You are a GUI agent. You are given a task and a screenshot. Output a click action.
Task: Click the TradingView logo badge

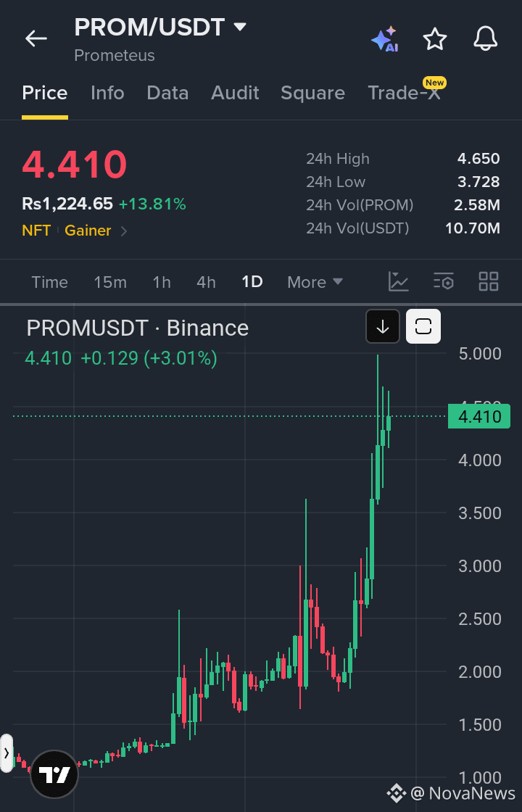[54, 775]
